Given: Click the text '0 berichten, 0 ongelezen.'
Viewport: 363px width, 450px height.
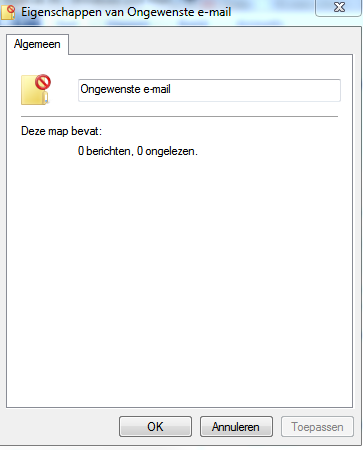Looking at the screenshot, I should [x=138, y=151].
